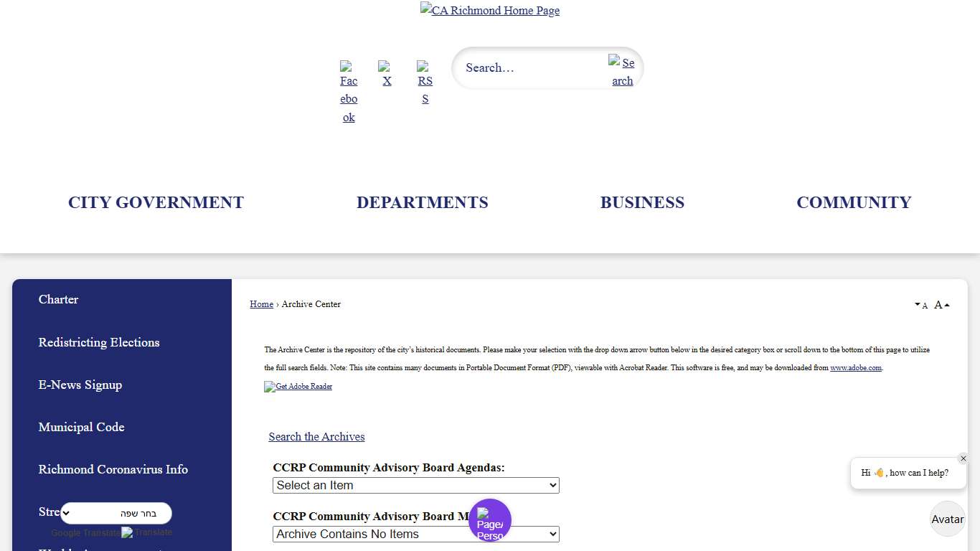Screen dimensions: 980x551
Task: Click the CA Richmond Home Page logo
Action: pos(490,11)
